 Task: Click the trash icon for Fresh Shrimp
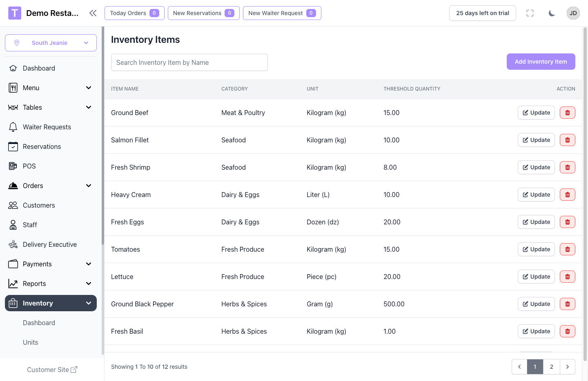pyautogui.click(x=567, y=167)
